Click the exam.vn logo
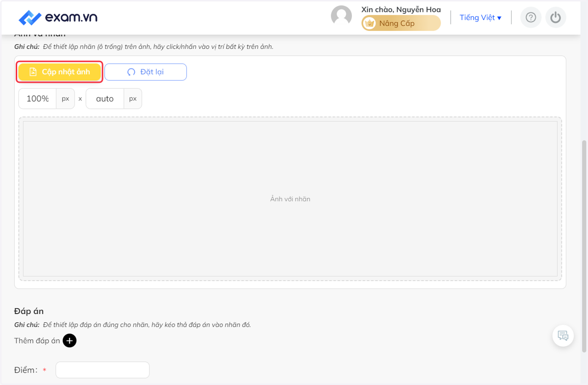This screenshot has width=588, height=385. point(58,18)
